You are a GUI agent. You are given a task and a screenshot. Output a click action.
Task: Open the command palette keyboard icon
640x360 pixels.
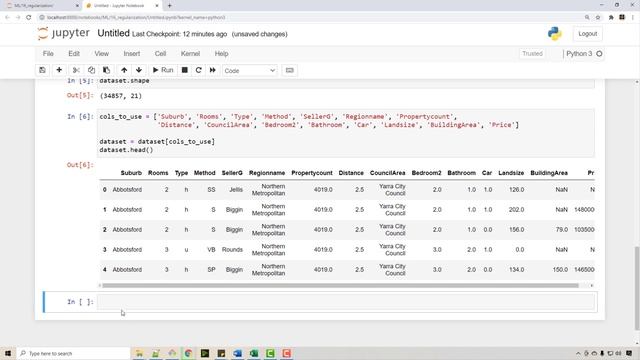(x=289, y=70)
